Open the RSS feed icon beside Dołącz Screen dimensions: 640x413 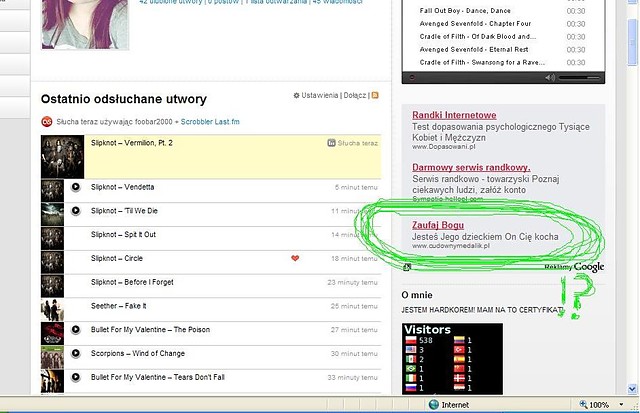pyautogui.click(x=375, y=95)
